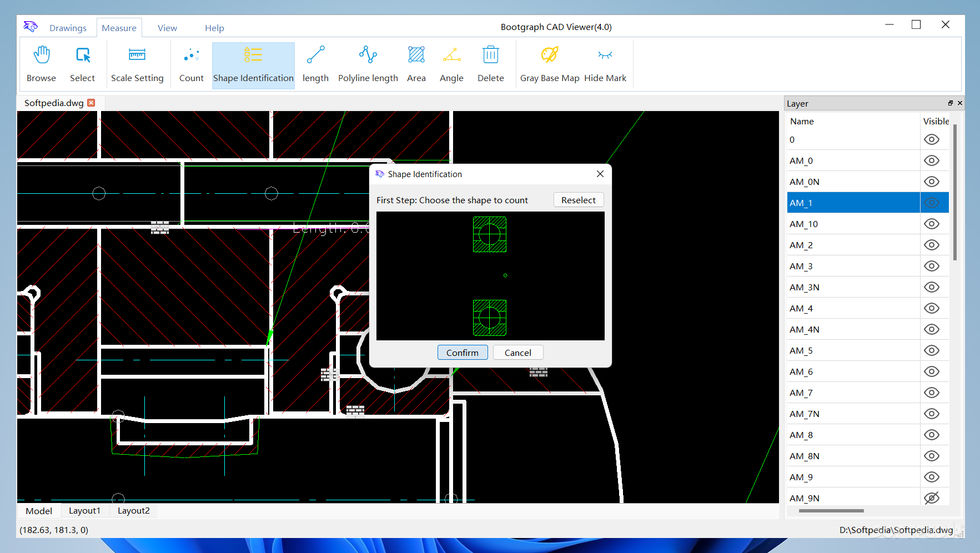
Task: Hide the AM_2 layer
Action: tap(932, 245)
